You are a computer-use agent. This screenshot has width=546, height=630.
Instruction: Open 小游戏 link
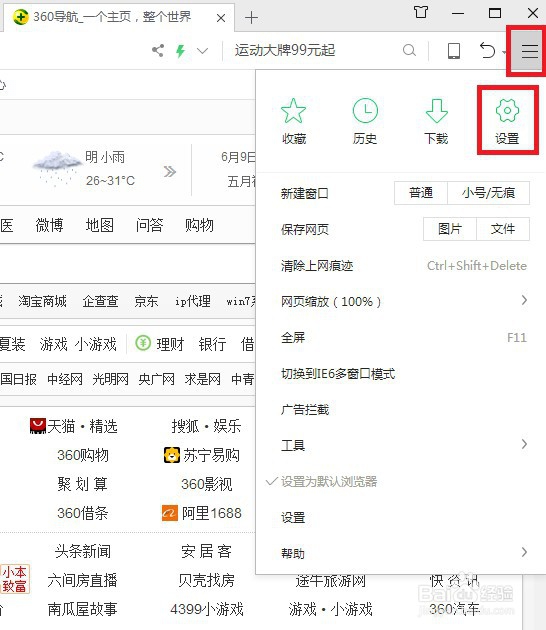click(x=96, y=344)
